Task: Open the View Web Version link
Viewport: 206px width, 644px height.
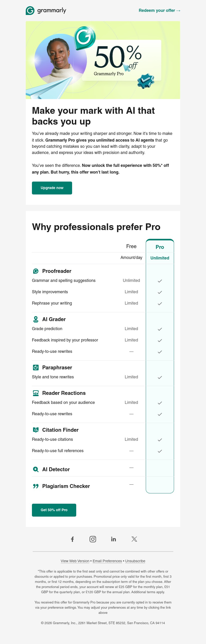Action: [75, 561]
